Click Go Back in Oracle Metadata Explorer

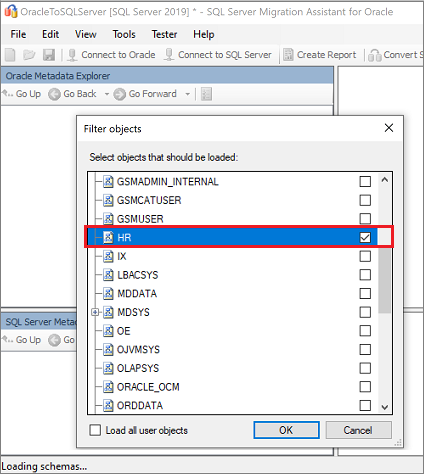click(72, 94)
